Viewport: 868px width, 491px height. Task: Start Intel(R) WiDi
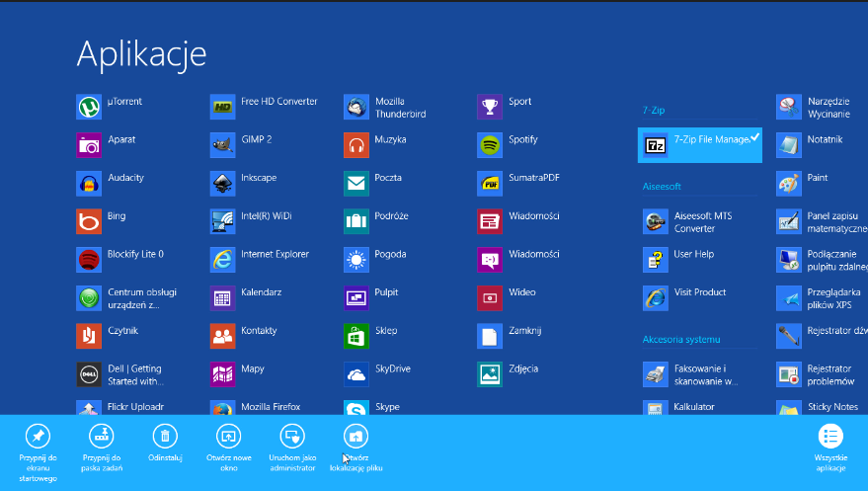tap(222, 221)
